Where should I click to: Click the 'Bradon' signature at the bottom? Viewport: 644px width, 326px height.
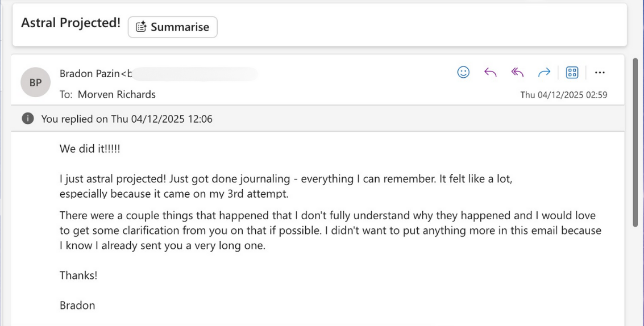77,305
